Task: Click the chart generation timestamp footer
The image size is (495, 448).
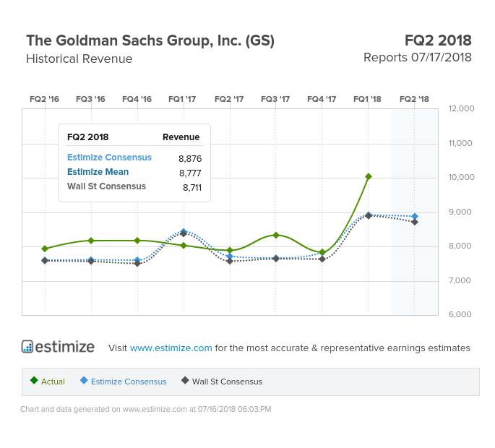Action: point(145,409)
